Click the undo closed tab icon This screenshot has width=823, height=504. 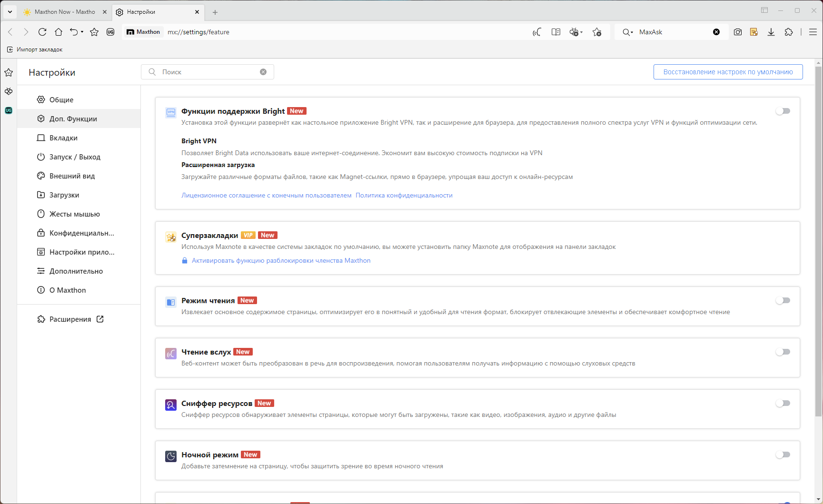74,32
